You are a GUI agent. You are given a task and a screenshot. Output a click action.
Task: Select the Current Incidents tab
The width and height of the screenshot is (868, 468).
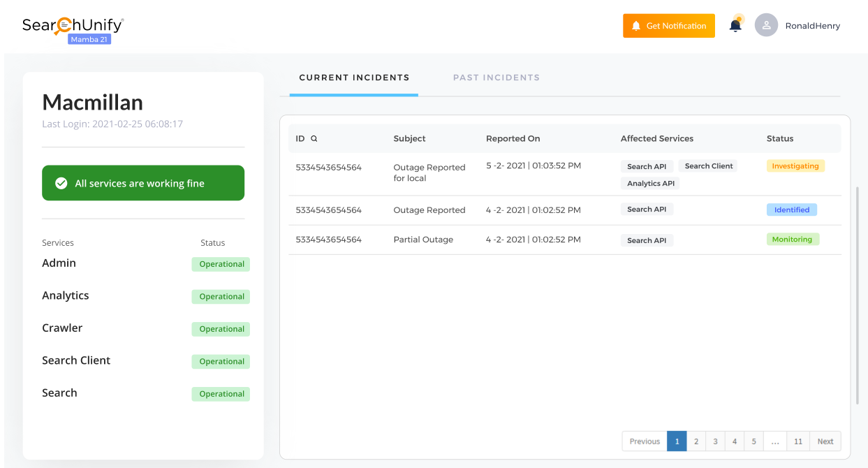[354, 78]
